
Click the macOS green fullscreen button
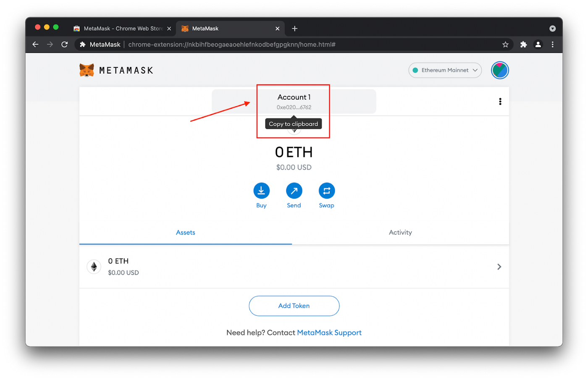coord(56,27)
